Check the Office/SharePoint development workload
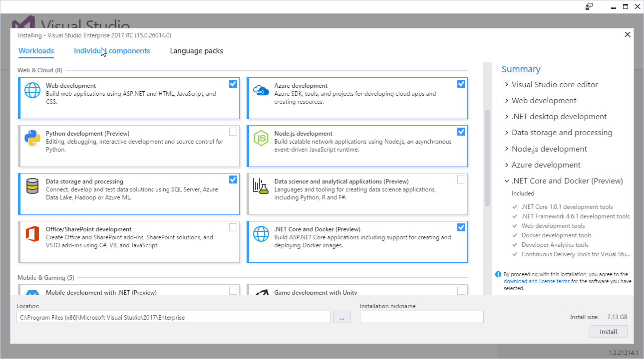Viewport: 644px width, 359px height. click(x=233, y=227)
